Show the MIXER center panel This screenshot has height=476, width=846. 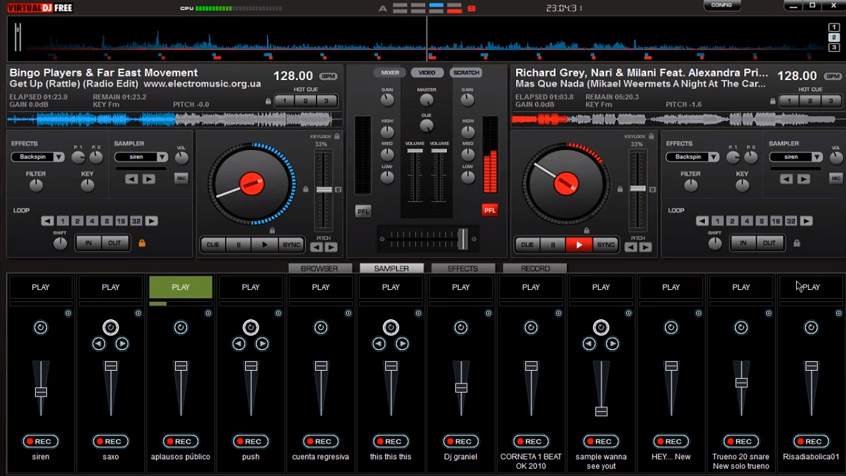coord(390,72)
